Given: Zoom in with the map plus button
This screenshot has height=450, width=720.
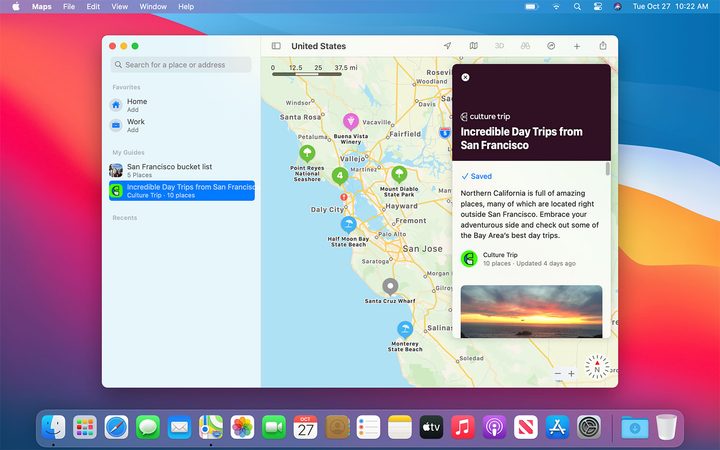Looking at the screenshot, I should [571, 374].
